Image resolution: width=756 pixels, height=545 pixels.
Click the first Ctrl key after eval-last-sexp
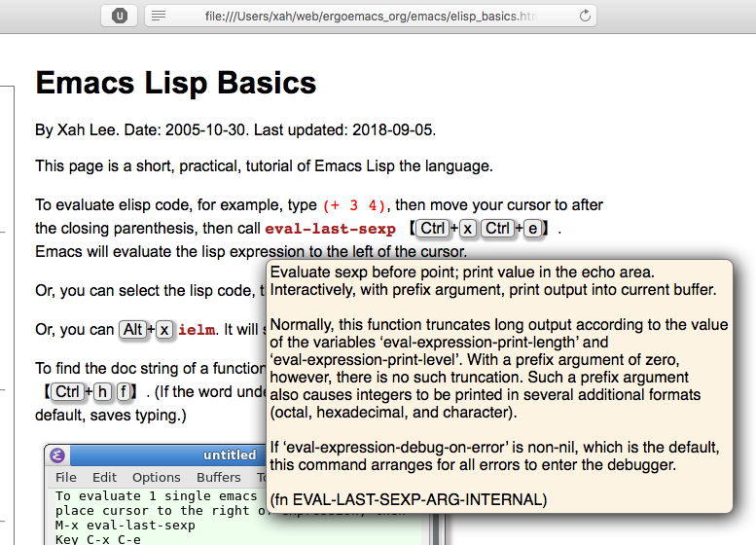point(432,228)
